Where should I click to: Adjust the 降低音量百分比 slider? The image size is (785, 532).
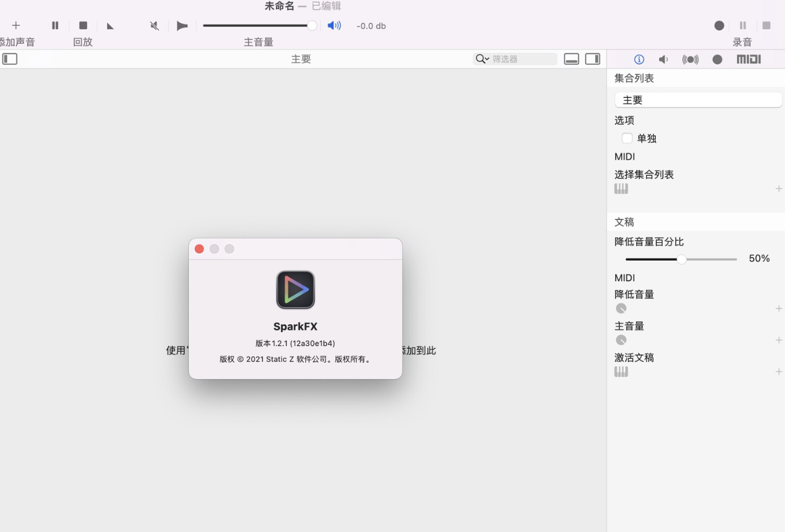[682, 259]
